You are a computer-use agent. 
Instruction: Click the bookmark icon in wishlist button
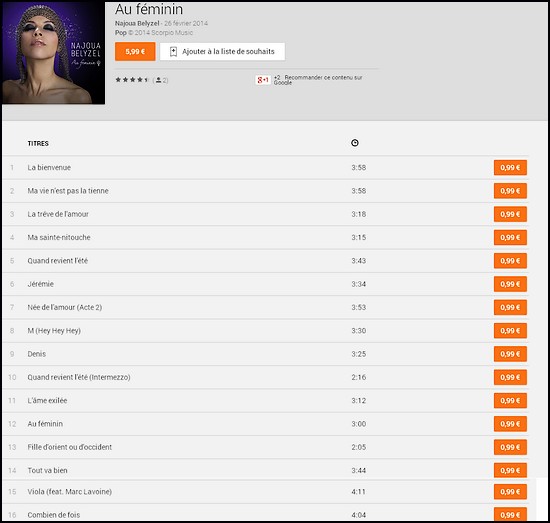173,52
